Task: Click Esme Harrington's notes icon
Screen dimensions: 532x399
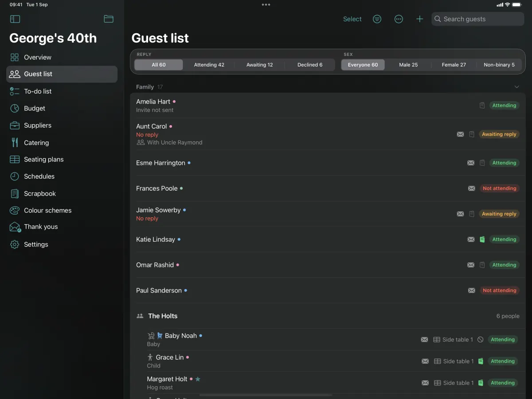Action: click(x=482, y=163)
